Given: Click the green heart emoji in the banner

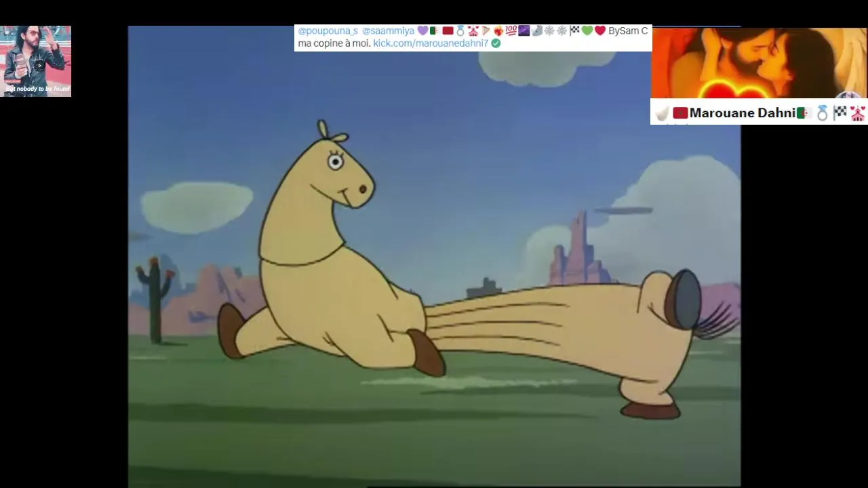Looking at the screenshot, I should point(587,31).
